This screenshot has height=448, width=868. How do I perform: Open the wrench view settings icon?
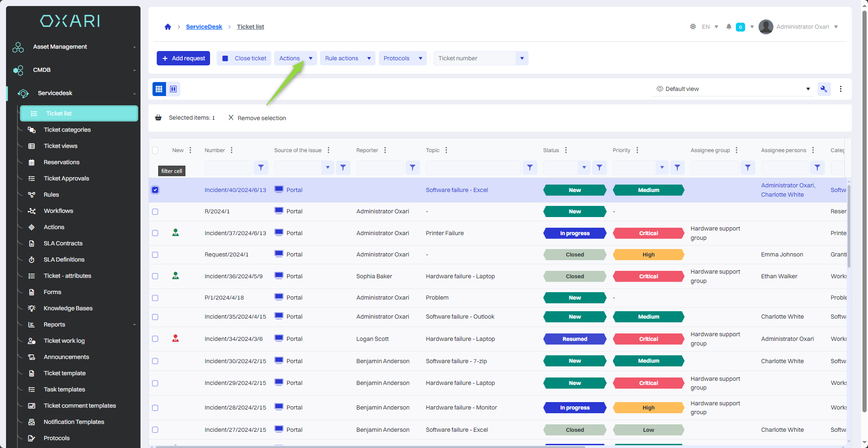point(823,89)
